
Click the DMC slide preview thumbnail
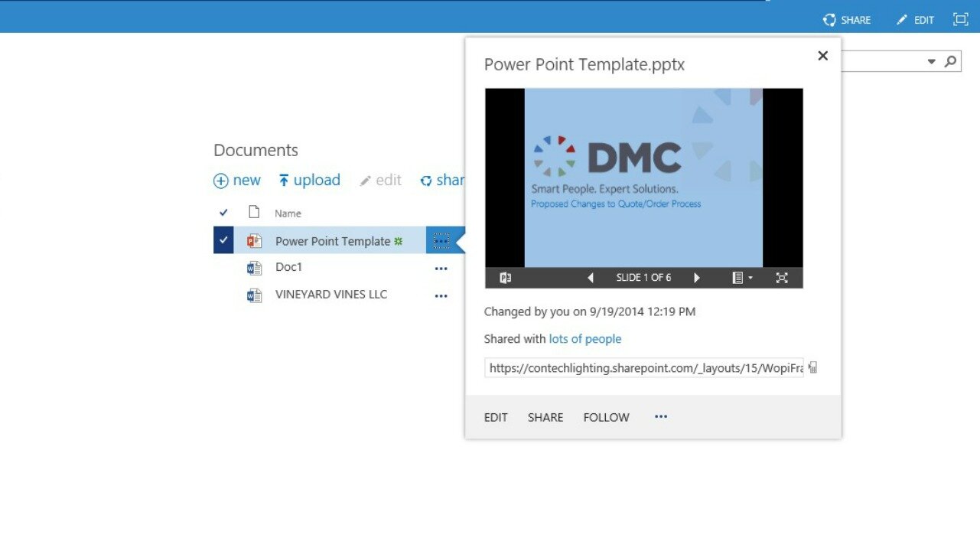pyautogui.click(x=644, y=178)
